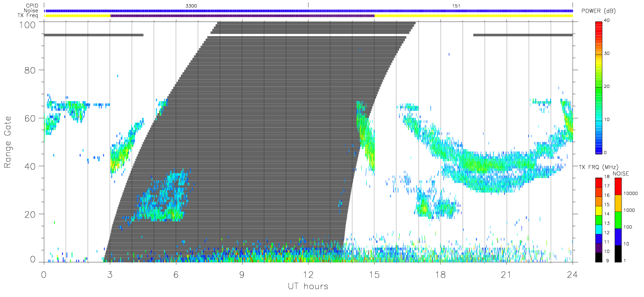Click the 'CPID' row label

coord(33,5)
